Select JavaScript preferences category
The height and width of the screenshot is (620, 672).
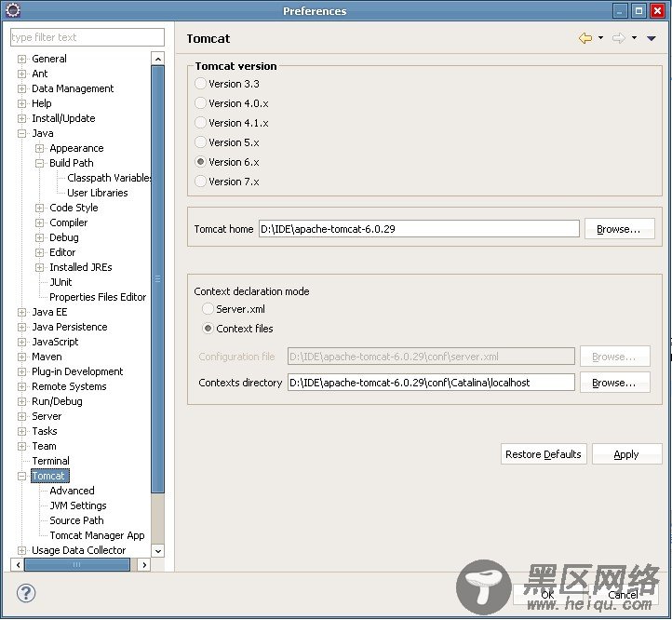[x=55, y=342]
